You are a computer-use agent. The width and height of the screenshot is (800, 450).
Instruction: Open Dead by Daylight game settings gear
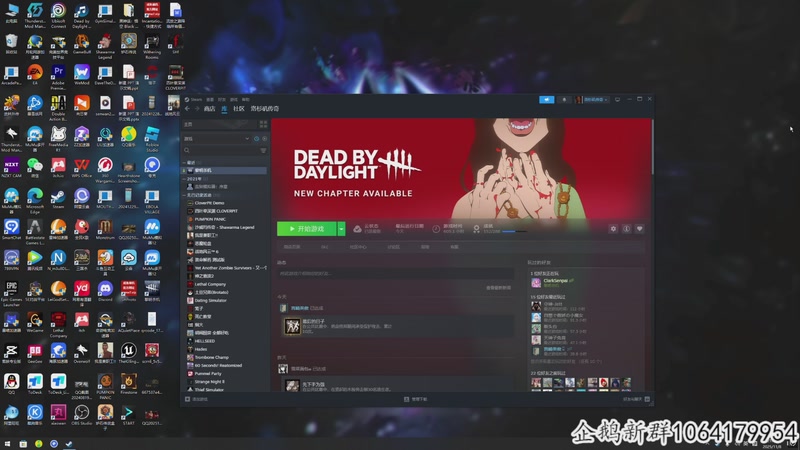coord(613,229)
